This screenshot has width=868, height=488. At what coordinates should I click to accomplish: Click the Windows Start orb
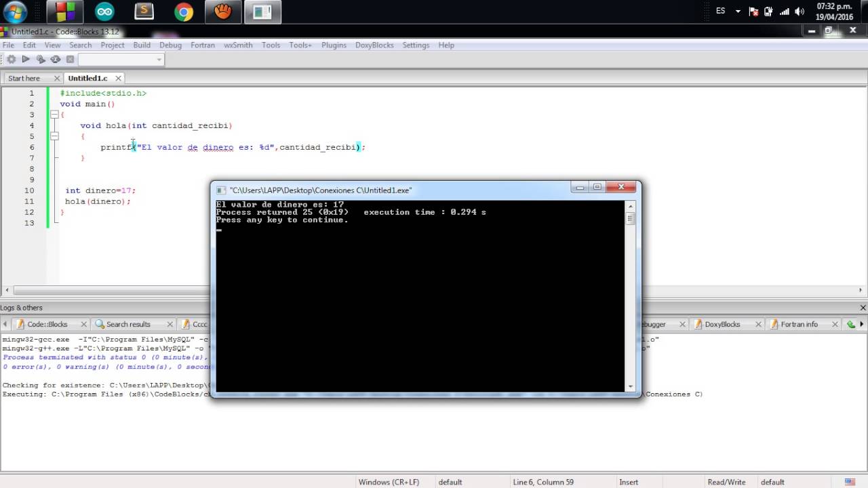click(x=15, y=12)
